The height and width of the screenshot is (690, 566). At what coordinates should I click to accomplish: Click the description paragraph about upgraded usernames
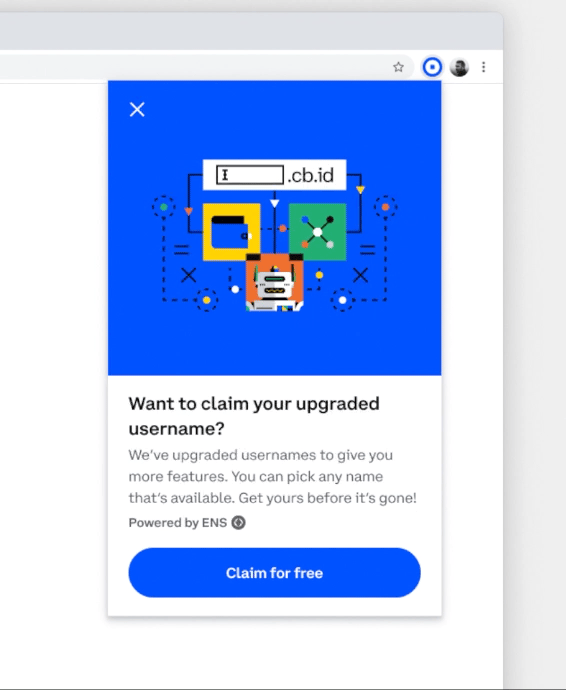coord(272,476)
